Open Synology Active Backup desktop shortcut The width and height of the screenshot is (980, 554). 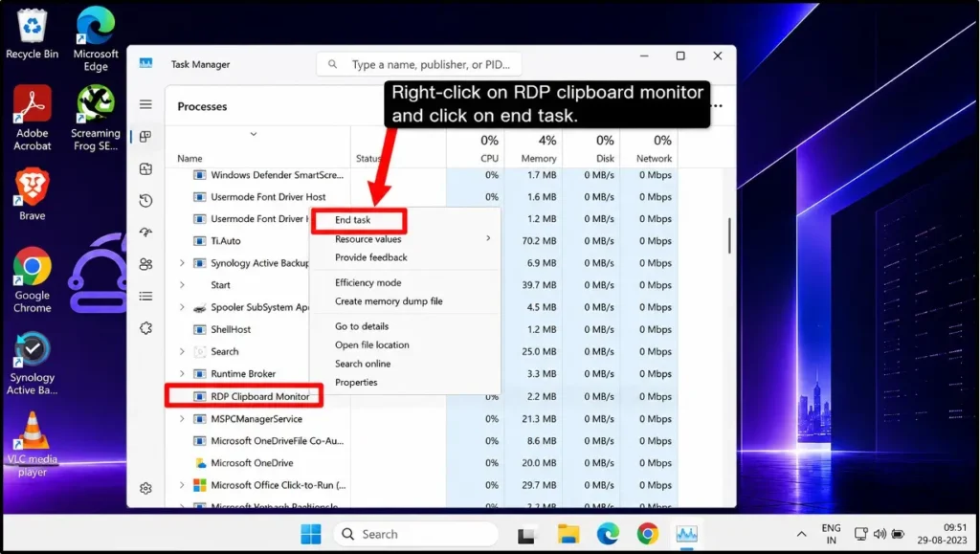32,364
